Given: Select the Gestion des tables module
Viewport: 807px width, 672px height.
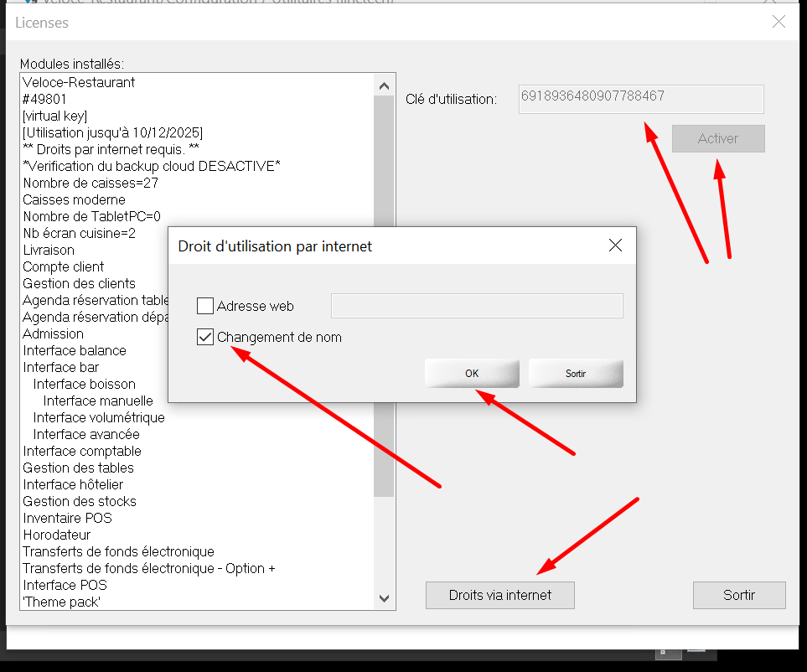Looking at the screenshot, I should click(x=78, y=468).
